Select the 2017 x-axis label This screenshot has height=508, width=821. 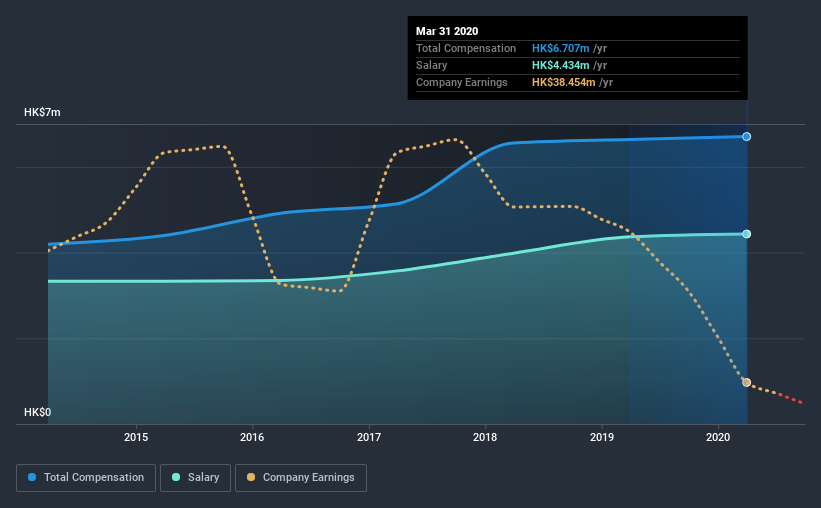(x=369, y=437)
